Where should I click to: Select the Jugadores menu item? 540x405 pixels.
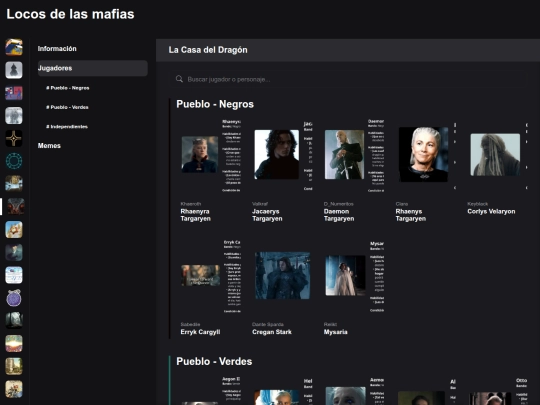click(93, 68)
